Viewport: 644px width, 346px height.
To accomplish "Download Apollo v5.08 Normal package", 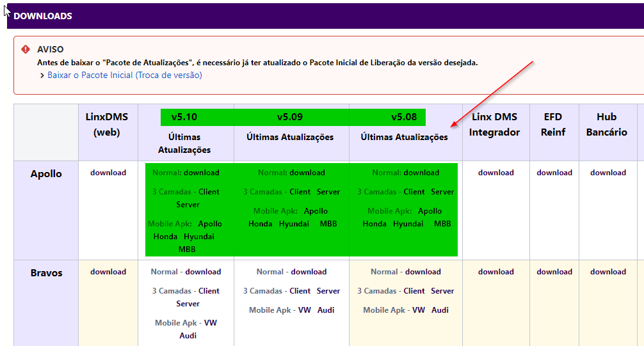I will pos(421,173).
